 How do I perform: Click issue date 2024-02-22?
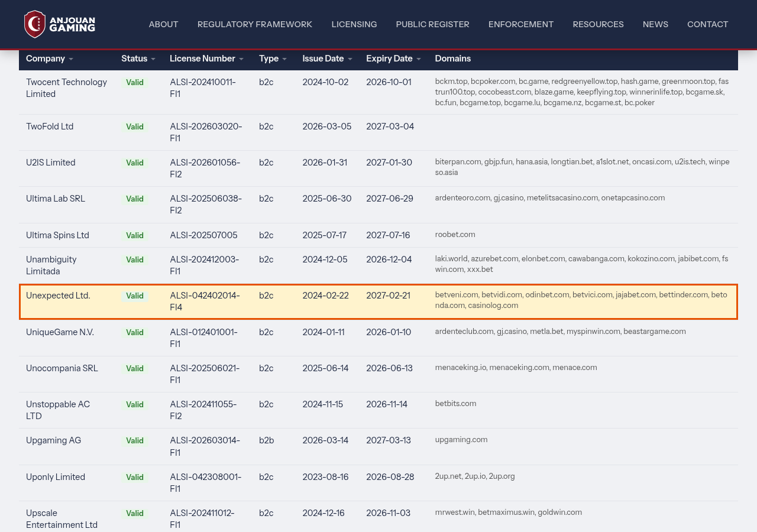pyautogui.click(x=326, y=296)
